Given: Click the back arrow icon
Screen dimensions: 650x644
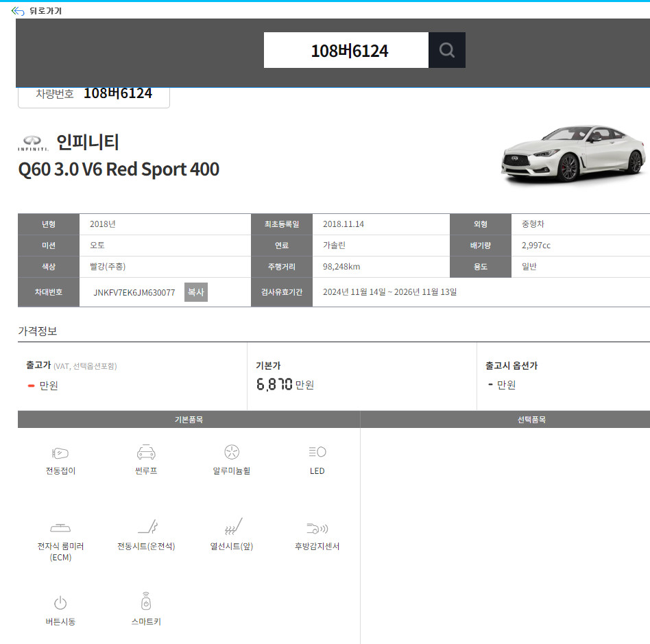Looking at the screenshot, I should click(18, 11).
